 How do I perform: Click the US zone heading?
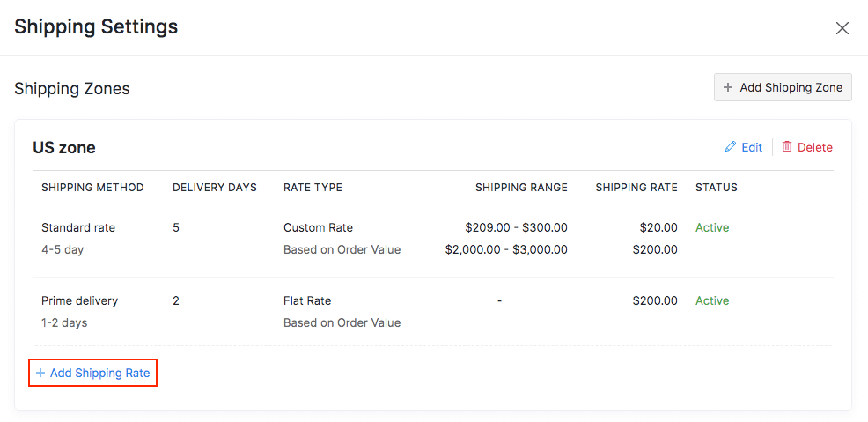(64, 147)
